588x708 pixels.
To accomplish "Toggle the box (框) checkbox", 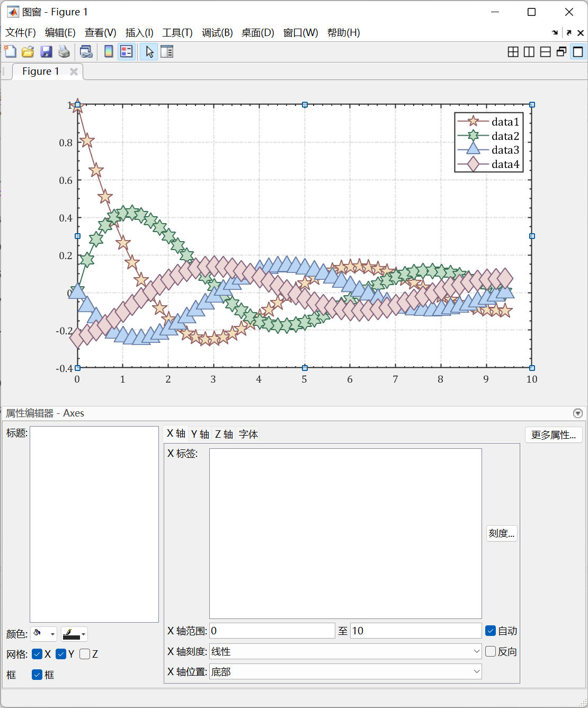I will 37,675.
